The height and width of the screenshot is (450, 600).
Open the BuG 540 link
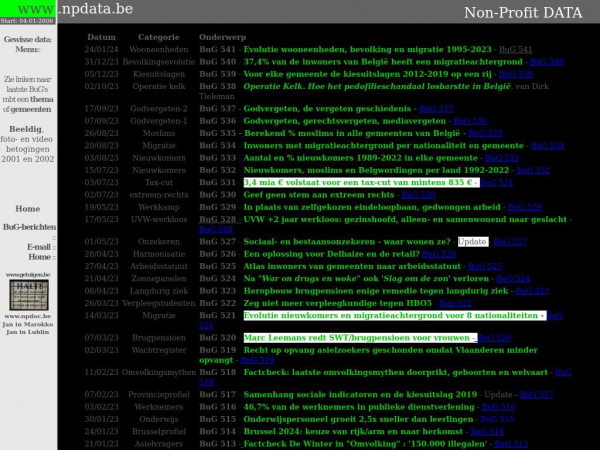click(x=546, y=62)
